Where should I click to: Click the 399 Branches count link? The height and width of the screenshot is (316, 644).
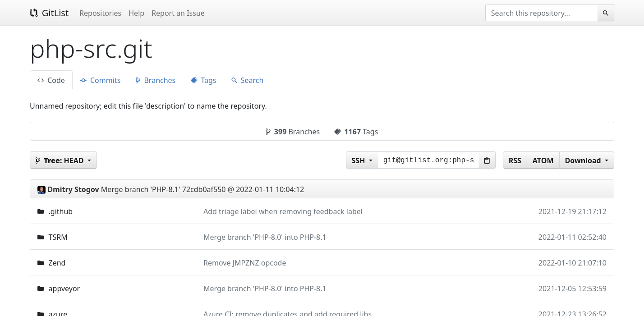pyautogui.click(x=293, y=132)
